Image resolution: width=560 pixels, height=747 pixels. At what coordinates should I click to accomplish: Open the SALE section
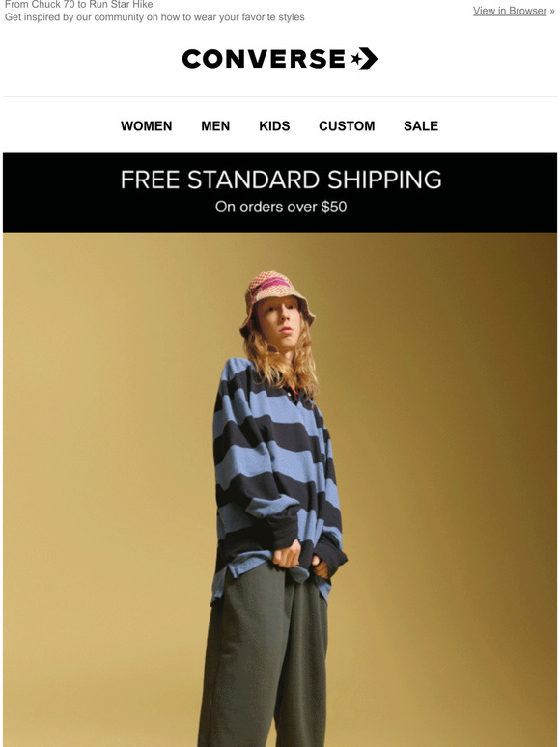pos(421,126)
